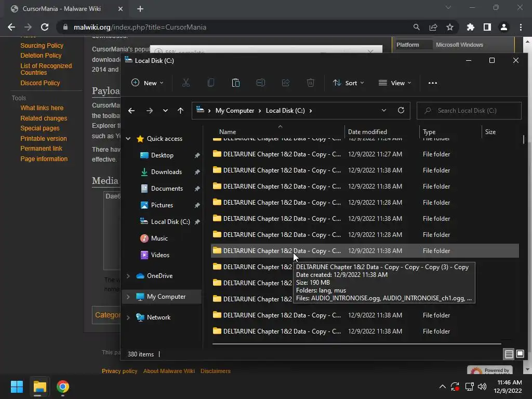
Task: Open Chrome side panel icon
Action: pyautogui.click(x=487, y=27)
